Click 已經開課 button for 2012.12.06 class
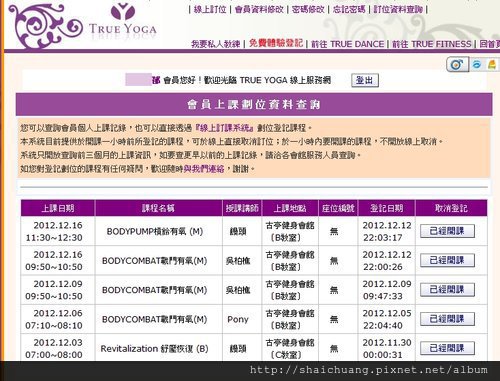Image resolution: width=500 pixels, height=381 pixels. coord(447,319)
